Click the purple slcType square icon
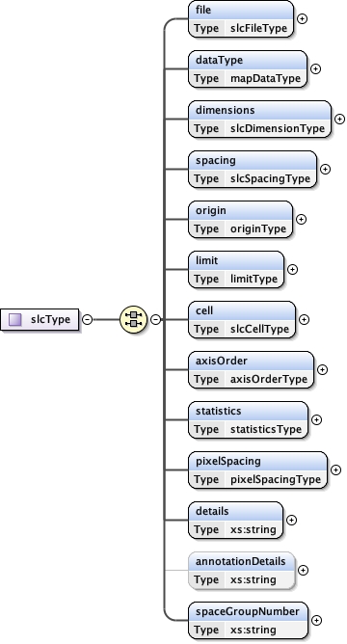Viewport: 347px width, 644px height. tap(15, 319)
